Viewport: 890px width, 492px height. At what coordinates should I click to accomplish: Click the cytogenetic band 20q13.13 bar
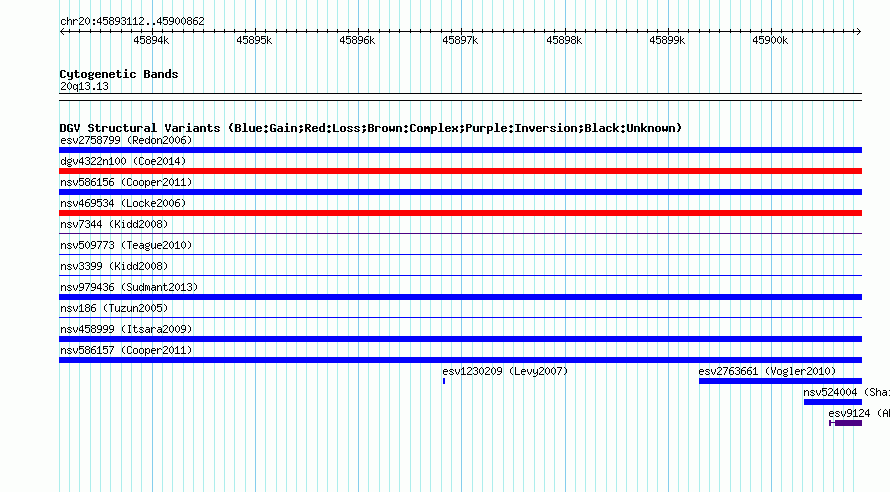(460, 97)
